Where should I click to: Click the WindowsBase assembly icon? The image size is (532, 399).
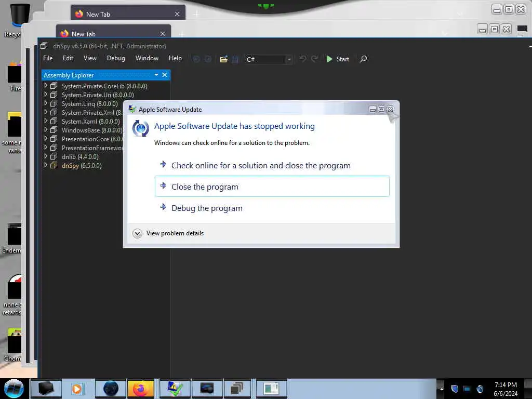click(x=54, y=130)
